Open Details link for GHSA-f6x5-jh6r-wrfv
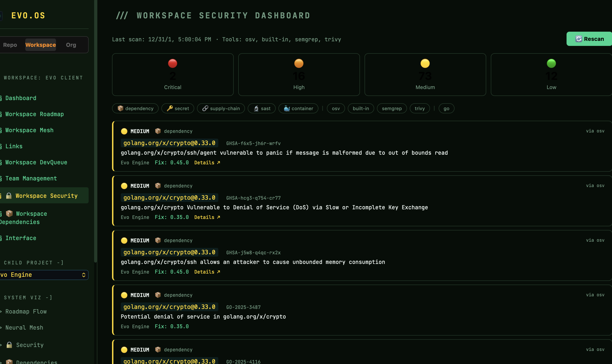Viewport: 612px width, 364px height. (x=207, y=163)
